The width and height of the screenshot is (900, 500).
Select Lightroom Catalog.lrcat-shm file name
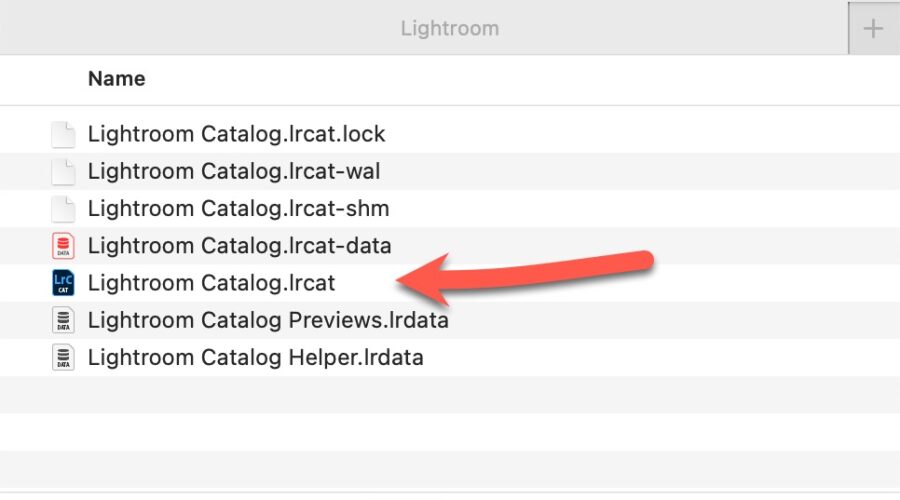coord(238,209)
